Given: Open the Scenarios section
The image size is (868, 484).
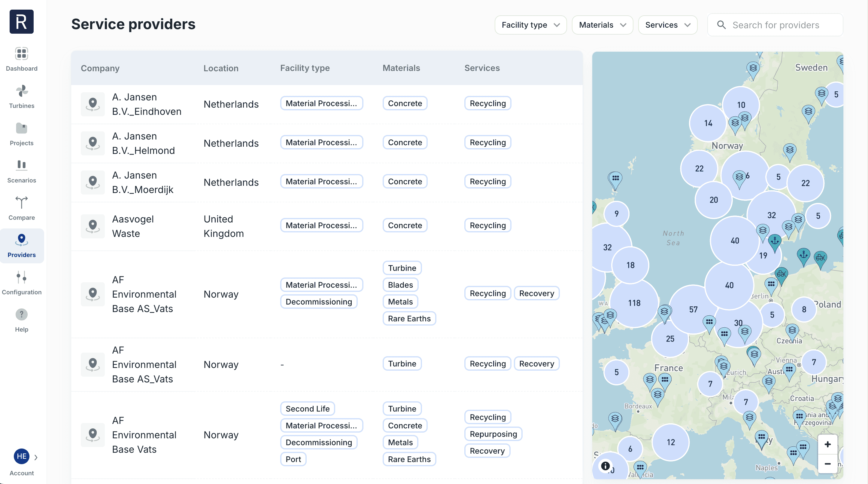Looking at the screenshot, I should click(22, 171).
